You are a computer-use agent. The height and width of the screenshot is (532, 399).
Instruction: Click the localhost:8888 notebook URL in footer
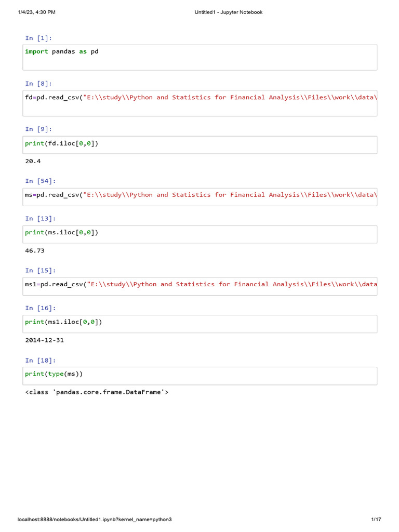[95, 520]
